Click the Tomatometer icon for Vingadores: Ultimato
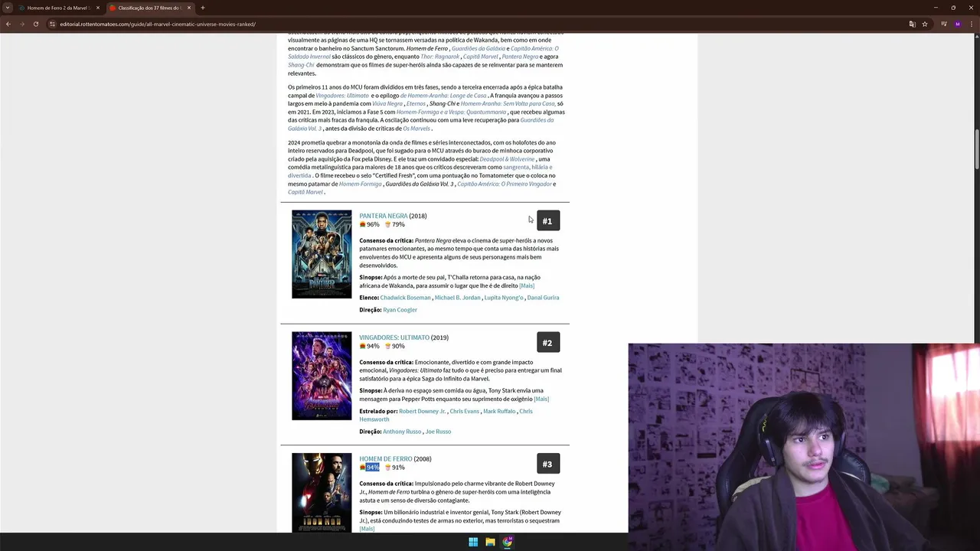 [x=363, y=346]
